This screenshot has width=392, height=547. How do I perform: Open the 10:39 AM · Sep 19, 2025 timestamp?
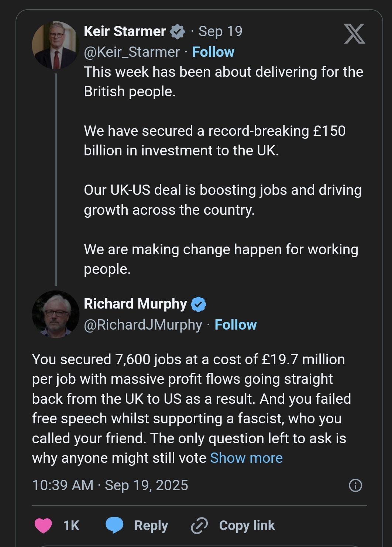[110, 485]
